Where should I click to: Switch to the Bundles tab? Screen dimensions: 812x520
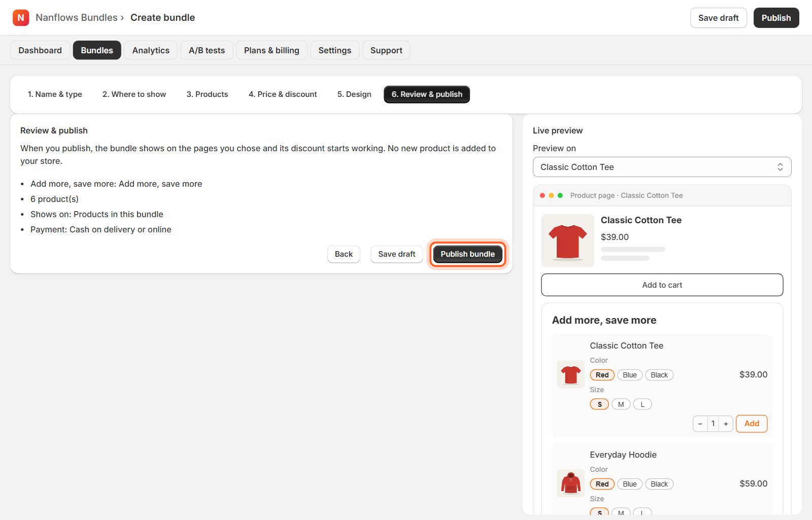(97, 50)
